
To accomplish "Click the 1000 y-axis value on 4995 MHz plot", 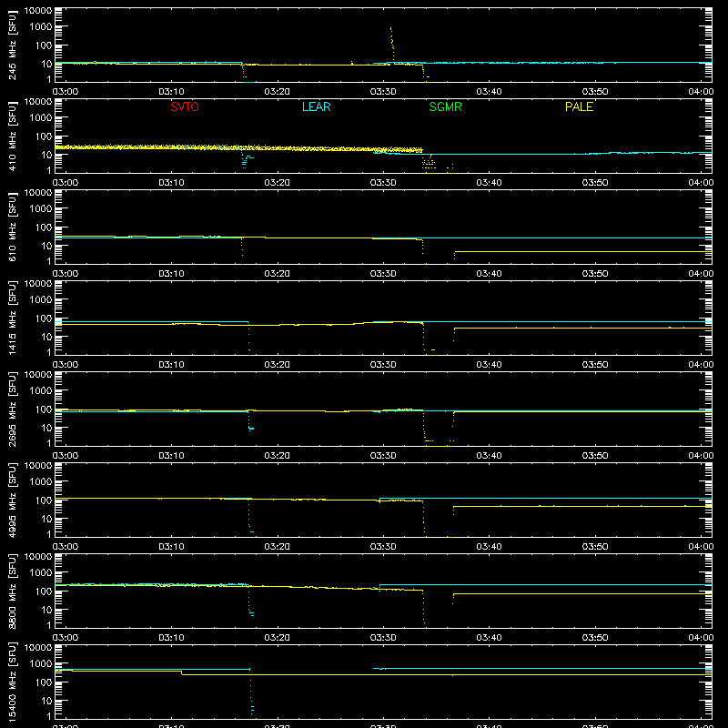I will (41, 482).
